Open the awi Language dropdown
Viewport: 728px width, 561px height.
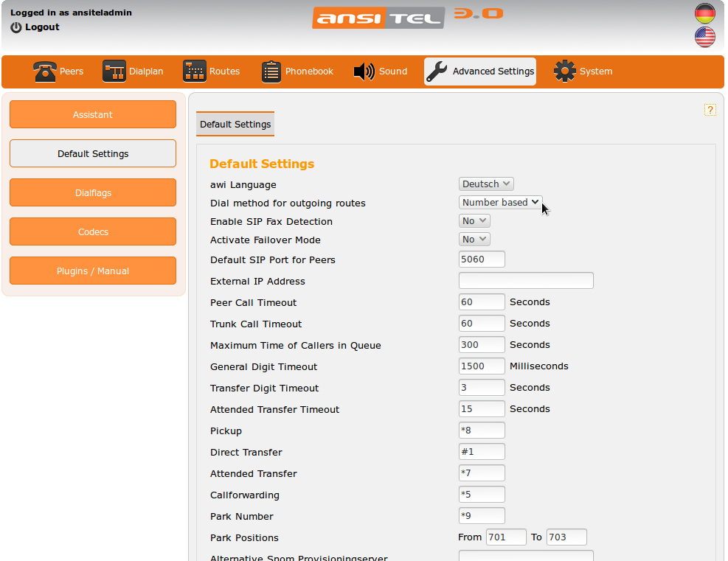coord(486,184)
